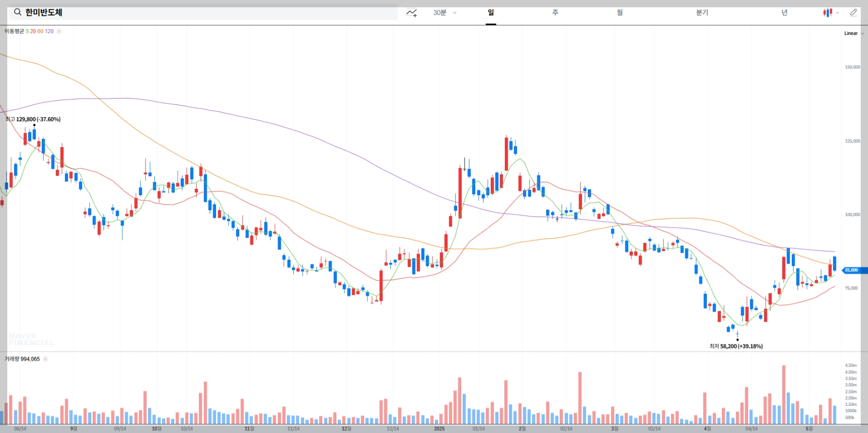Click the 최저 58,200 low marker
Screen dimensions: 868x433
pos(736,346)
